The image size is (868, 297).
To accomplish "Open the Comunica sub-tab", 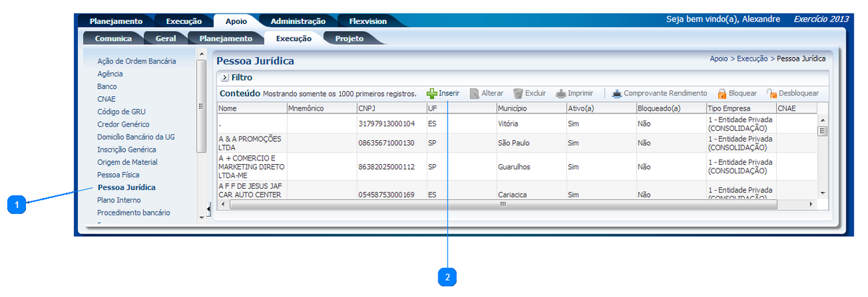I will pyautogui.click(x=113, y=38).
